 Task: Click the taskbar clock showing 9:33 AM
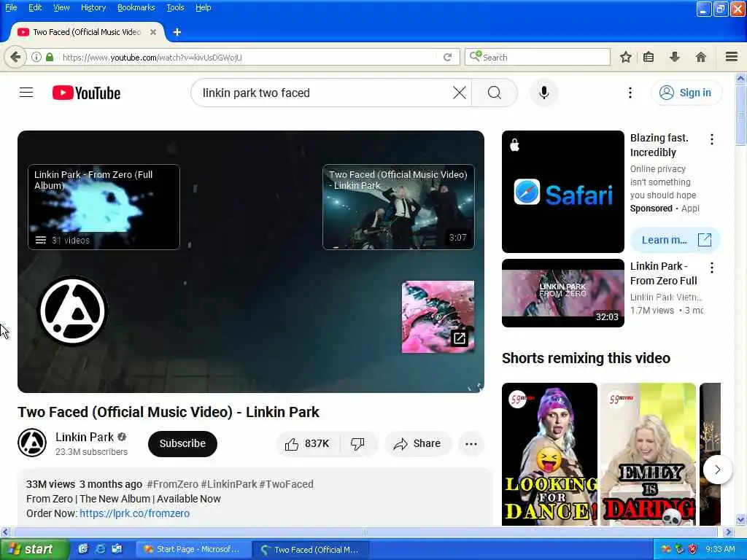pos(720,550)
